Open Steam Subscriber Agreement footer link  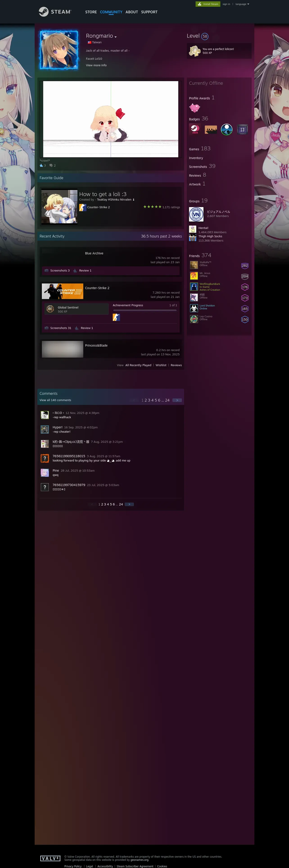tap(135, 866)
